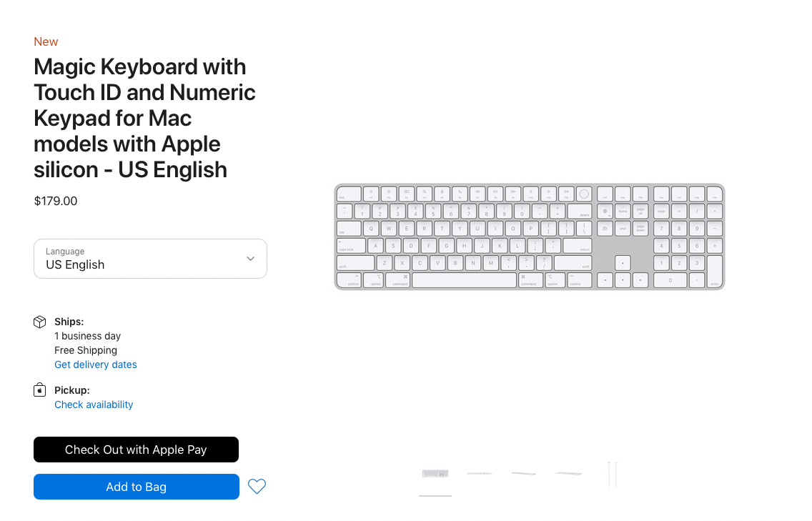
Task: Show the cable thumbnail image
Action: (x=612, y=474)
